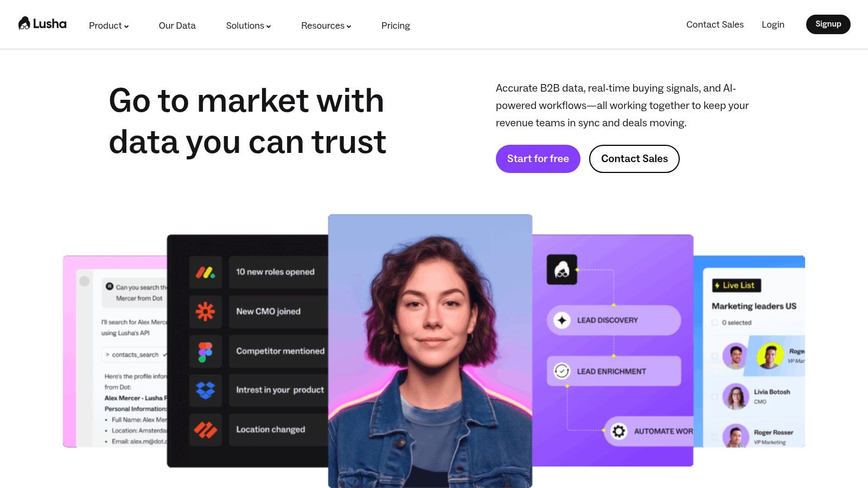Screen dimensions: 868x488
Task: Expand the Product dropdown menu
Action: (x=108, y=25)
